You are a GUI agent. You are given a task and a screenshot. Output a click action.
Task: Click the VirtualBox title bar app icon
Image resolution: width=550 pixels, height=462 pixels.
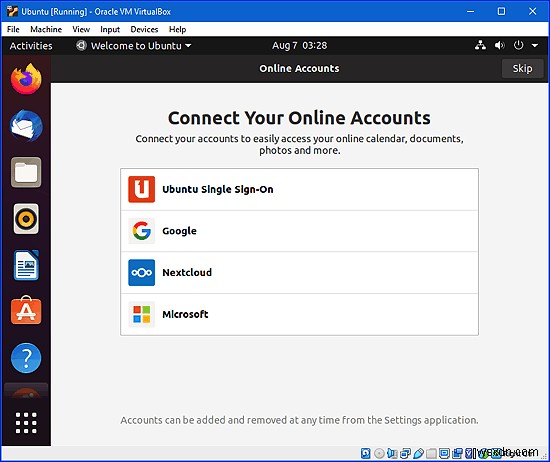12,11
